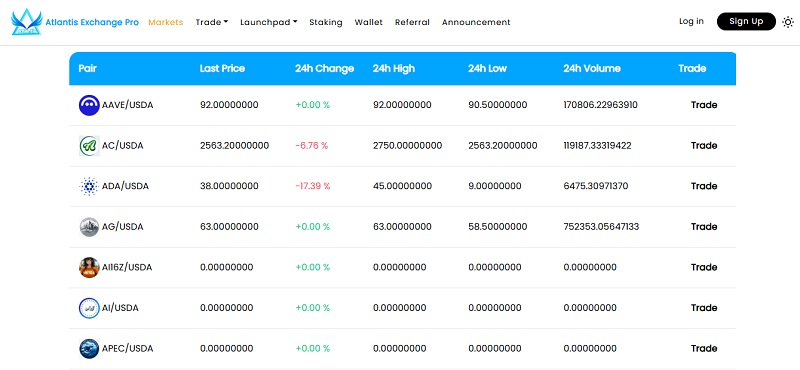This screenshot has height=370, width=800.
Task: Toggle the light/dark theme sun icon
Action: point(788,22)
